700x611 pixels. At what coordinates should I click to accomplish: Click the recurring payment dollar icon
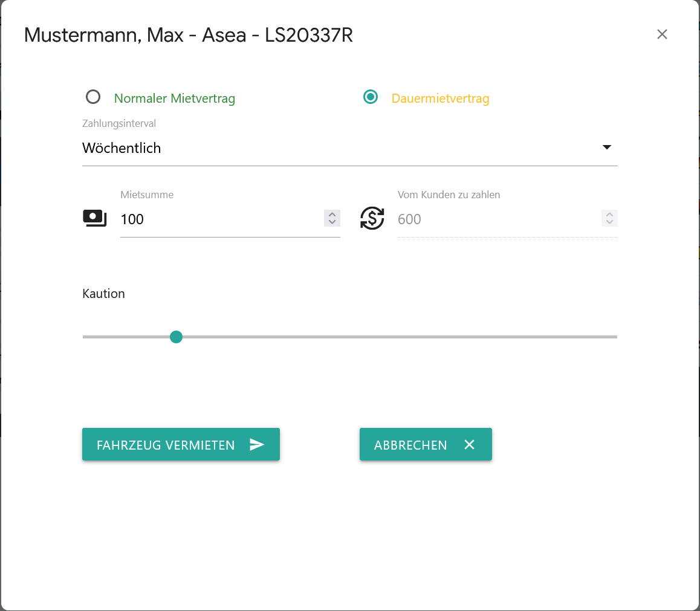coord(372,218)
